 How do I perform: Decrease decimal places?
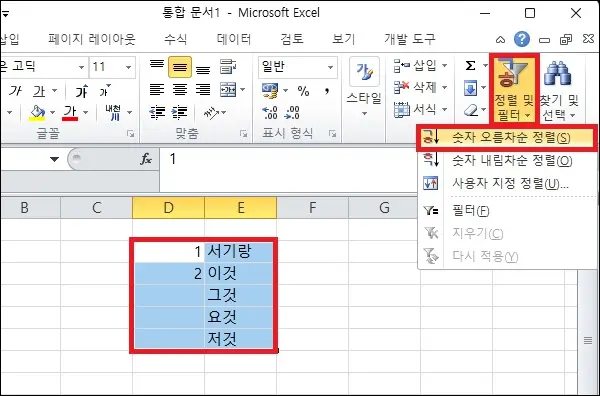click(292, 112)
